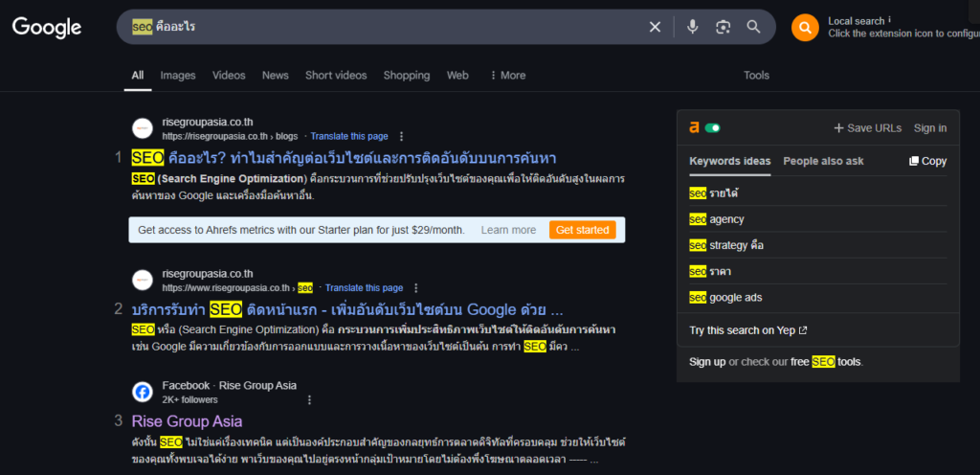Switch to the Videos tab

click(229, 75)
